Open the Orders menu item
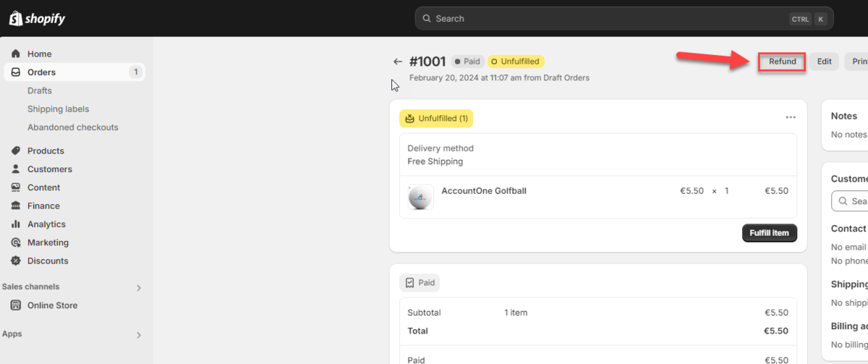 75,72
